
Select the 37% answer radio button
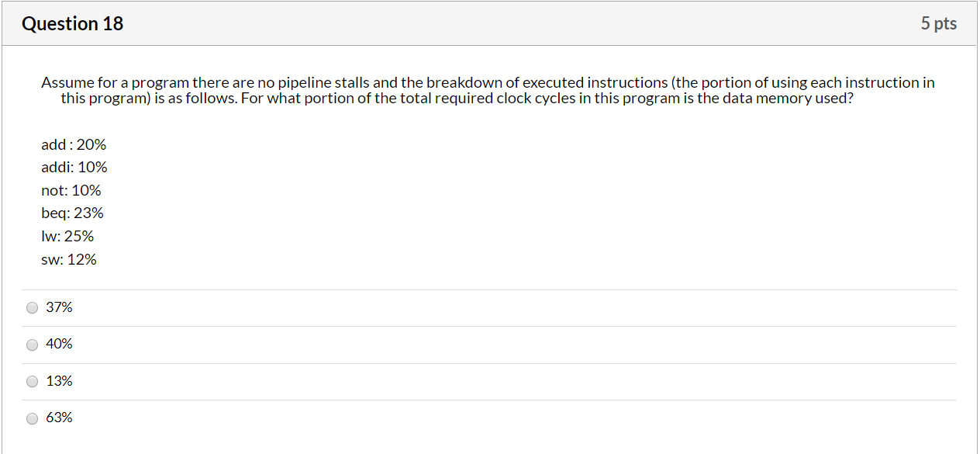point(32,307)
